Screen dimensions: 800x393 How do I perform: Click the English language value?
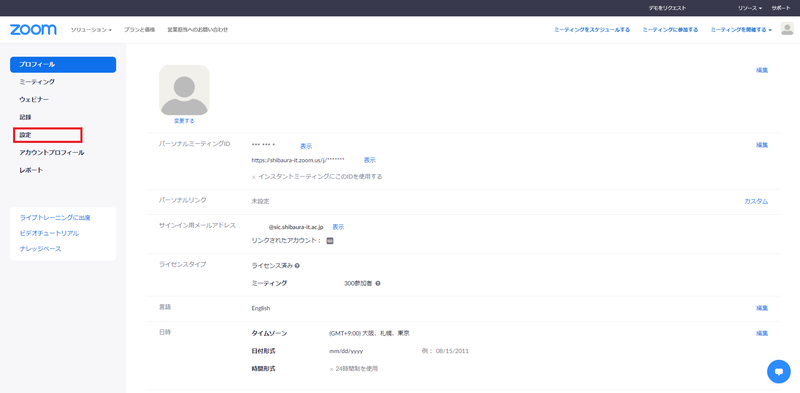[261, 308]
